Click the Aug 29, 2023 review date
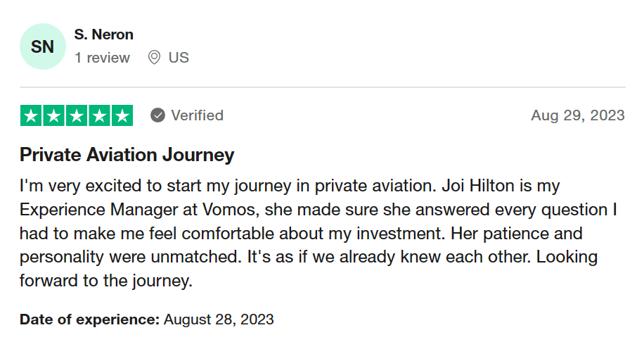This screenshot has height=342, width=644. pyautogui.click(x=578, y=115)
